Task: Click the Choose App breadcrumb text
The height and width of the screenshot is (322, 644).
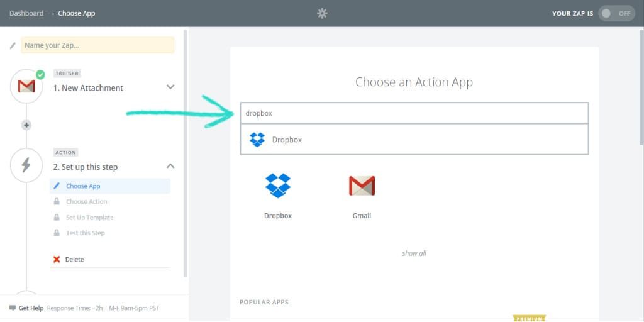Action: tap(76, 13)
